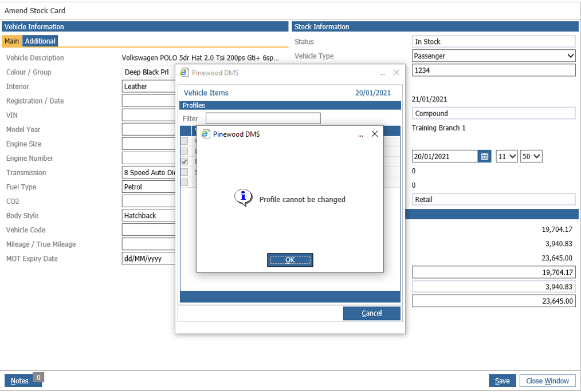This screenshot has height=392, width=581.
Task: Expand the Vehicle Type Passenger dropdown
Action: tap(493, 56)
